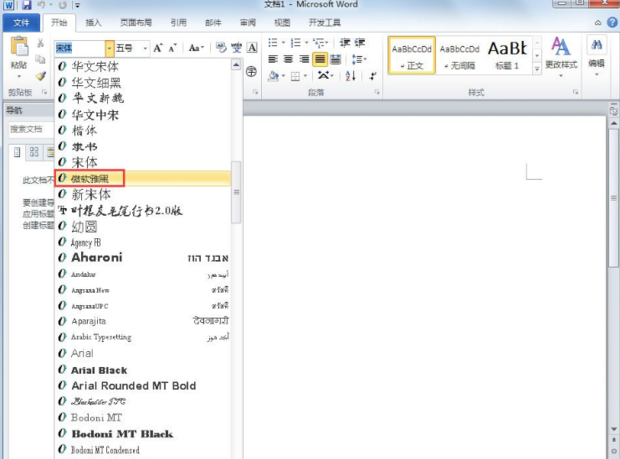Select Arial Black font in list

[x=142, y=370]
